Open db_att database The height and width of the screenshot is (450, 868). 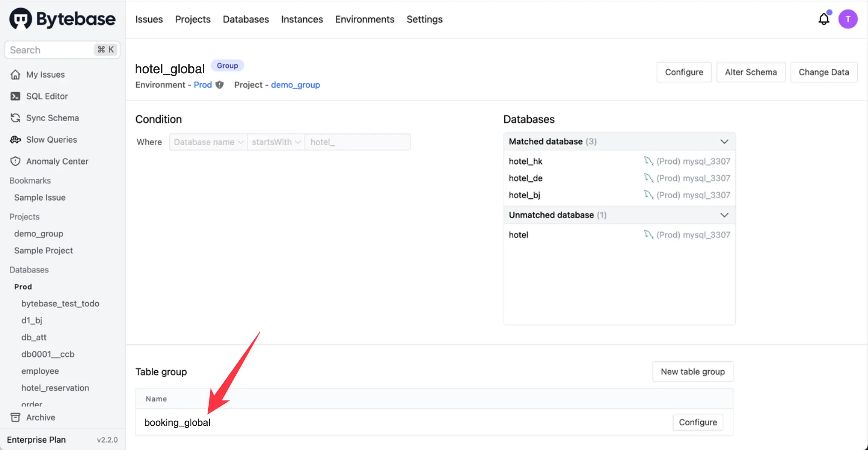[x=34, y=337]
